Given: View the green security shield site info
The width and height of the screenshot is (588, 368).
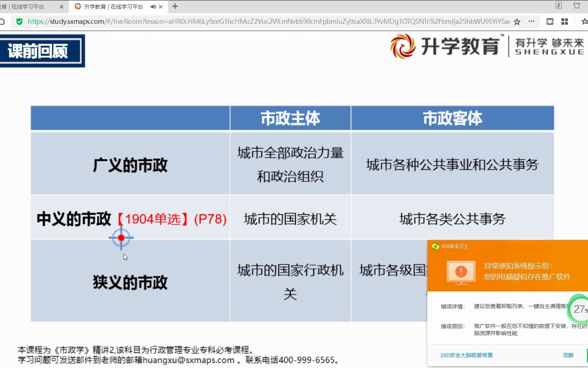Looking at the screenshot, I should (x=19, y=22).
